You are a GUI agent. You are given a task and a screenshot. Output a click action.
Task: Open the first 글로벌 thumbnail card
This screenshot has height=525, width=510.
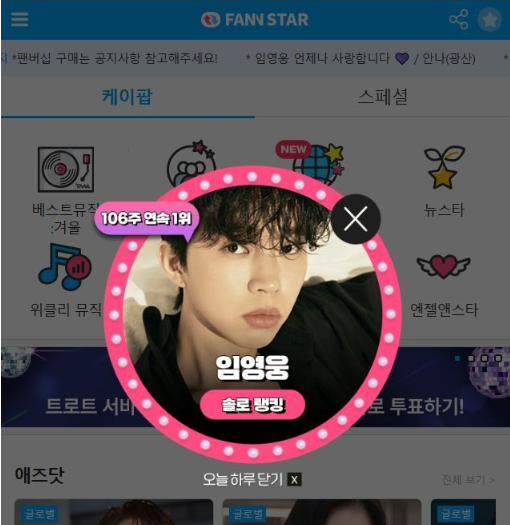(114, 512)
